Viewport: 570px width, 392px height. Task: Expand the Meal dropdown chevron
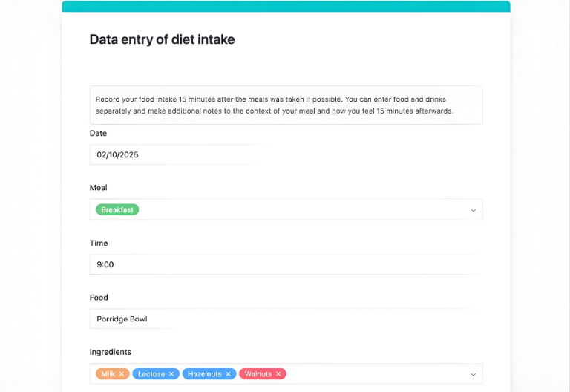click(x=473, y=210)
